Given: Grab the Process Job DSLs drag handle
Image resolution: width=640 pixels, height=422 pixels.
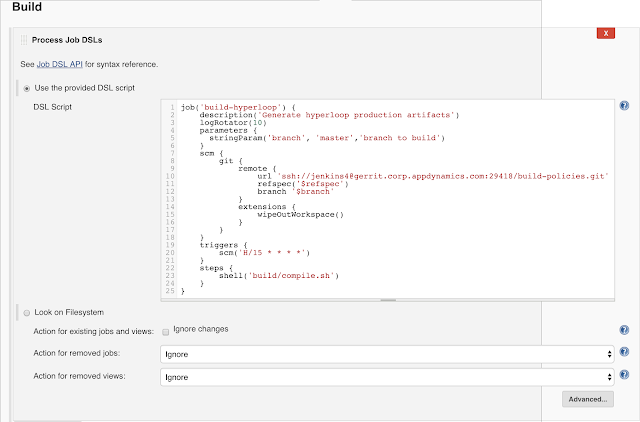Looking at the screenshot, I should point(23,38).
